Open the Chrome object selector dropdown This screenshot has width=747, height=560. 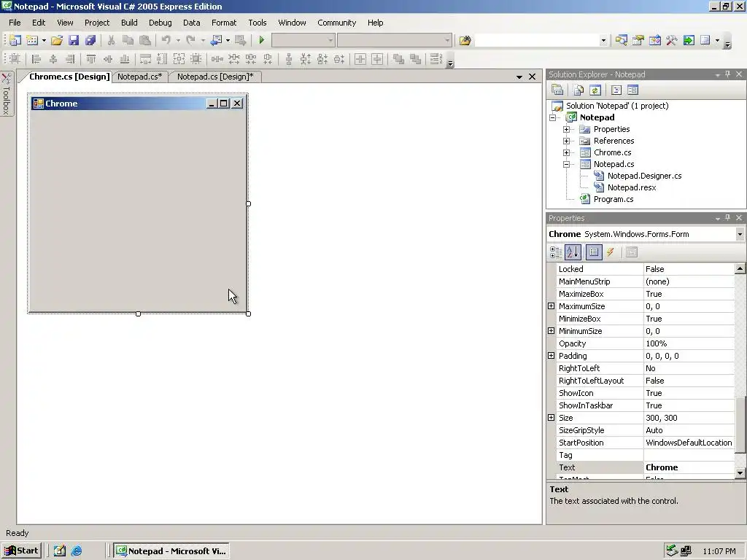tap(740, 234)
